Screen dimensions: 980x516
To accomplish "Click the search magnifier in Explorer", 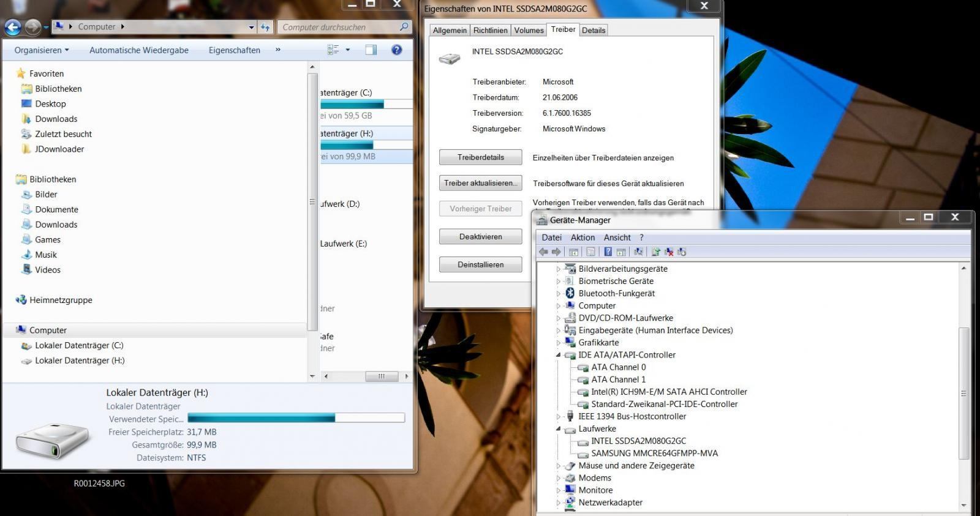I will 404,27.
